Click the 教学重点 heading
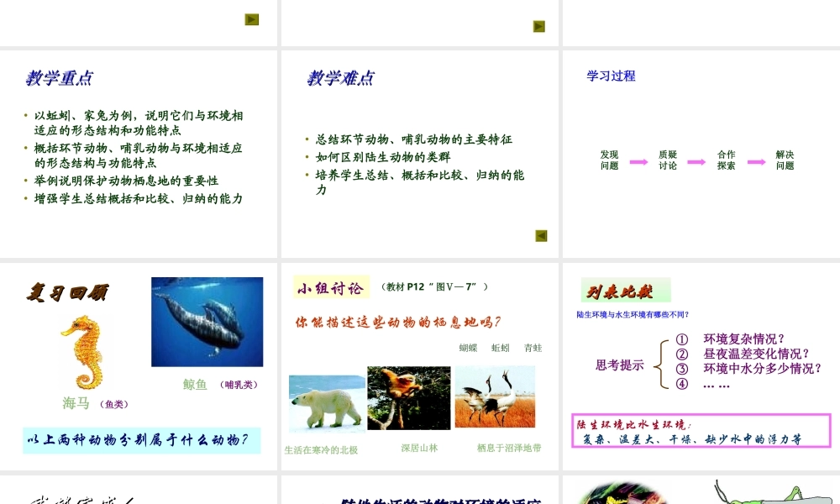The image size is (840, 504). [60, 78]
